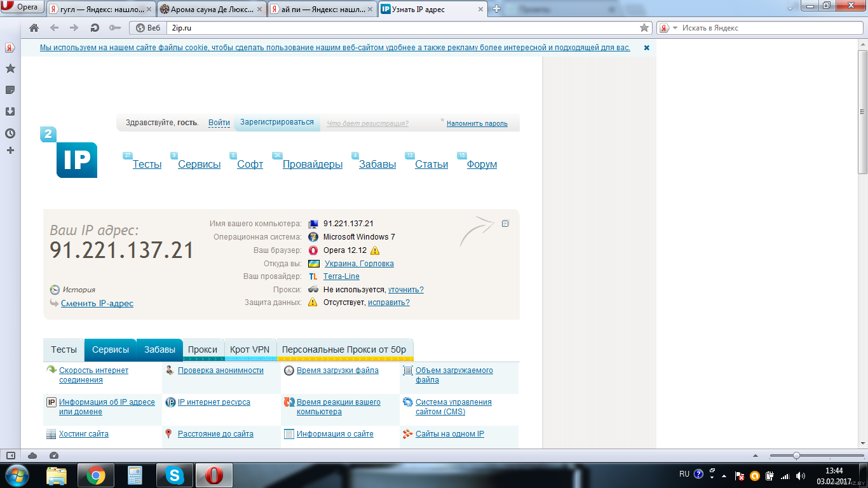Close the cookie notice bar
Image resolution: width=868 pixels, height=488 pixels.
pos(647,48)
